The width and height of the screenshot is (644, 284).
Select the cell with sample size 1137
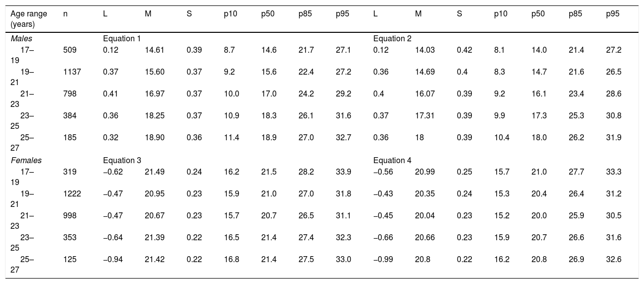pyautogui.click(x=72, y=72)
